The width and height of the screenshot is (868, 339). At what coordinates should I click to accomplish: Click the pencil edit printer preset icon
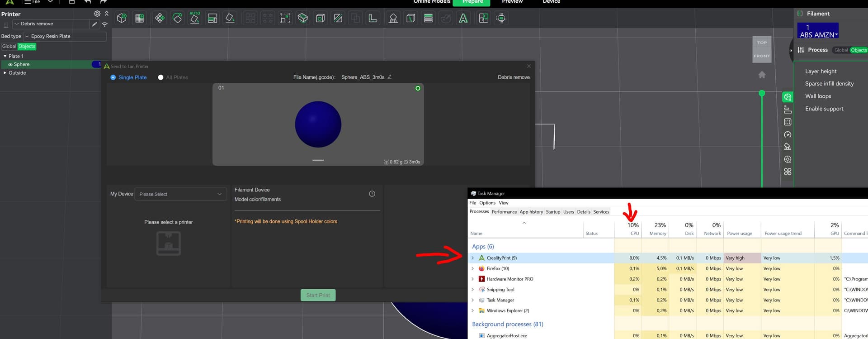pyautogui.click(x=94, y=24)
